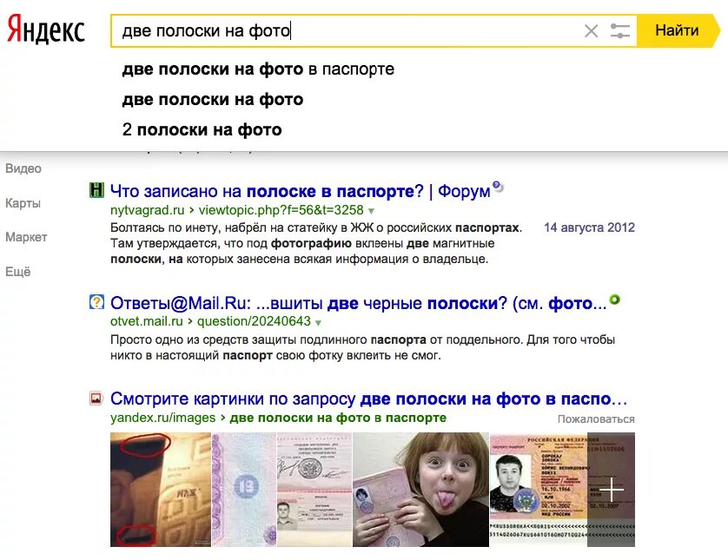Open the yandex.ru/images domain link

pos(162,418)
